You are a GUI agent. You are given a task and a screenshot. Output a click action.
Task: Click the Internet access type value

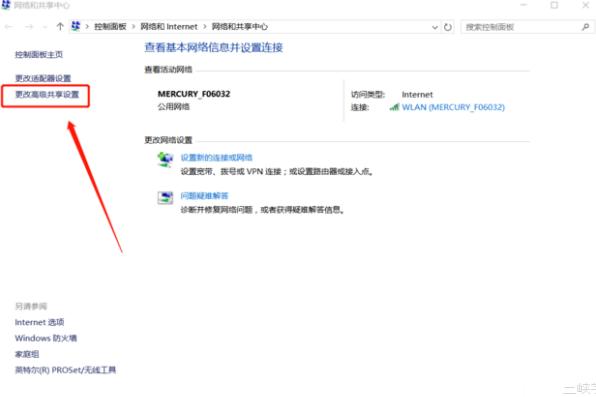[417, 94]
